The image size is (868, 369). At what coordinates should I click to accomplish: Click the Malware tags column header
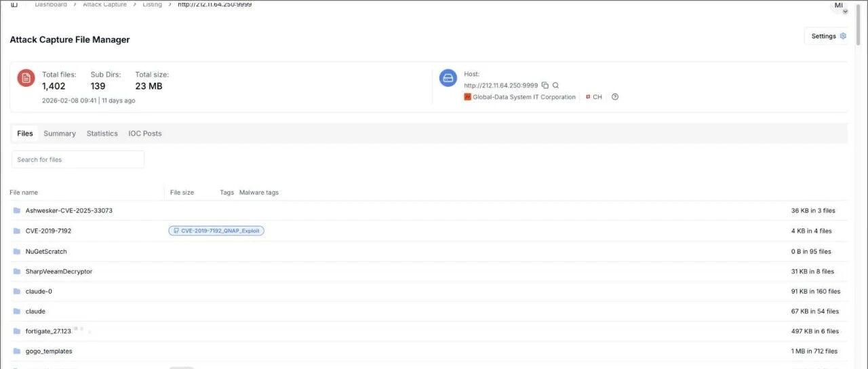[259, 193]
